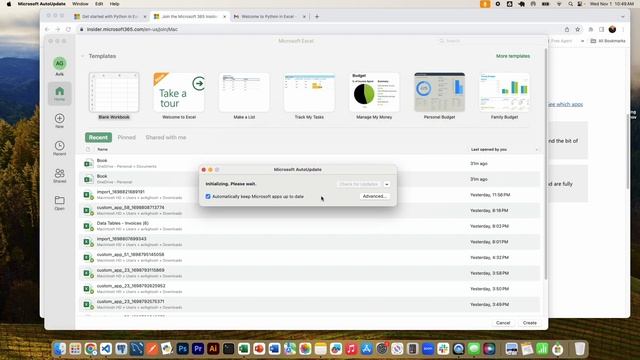Open Slack from the Dock
Screen dimensions: 640x360
(443, 349)
